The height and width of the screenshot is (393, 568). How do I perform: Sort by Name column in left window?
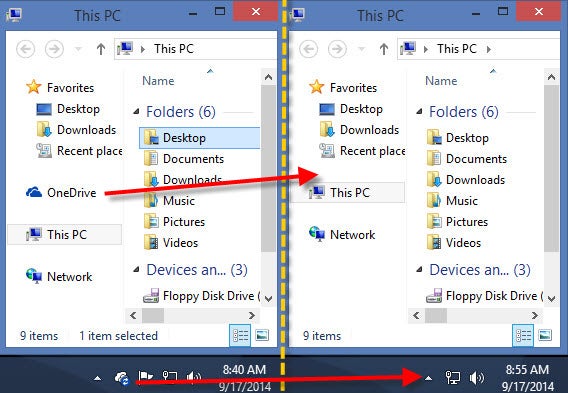point(158,81)
